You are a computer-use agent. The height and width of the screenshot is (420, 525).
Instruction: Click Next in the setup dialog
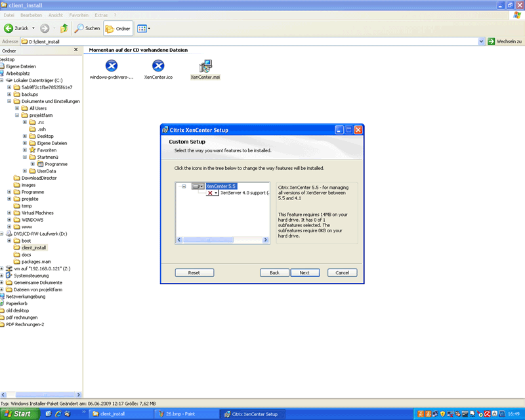(304, 272)
